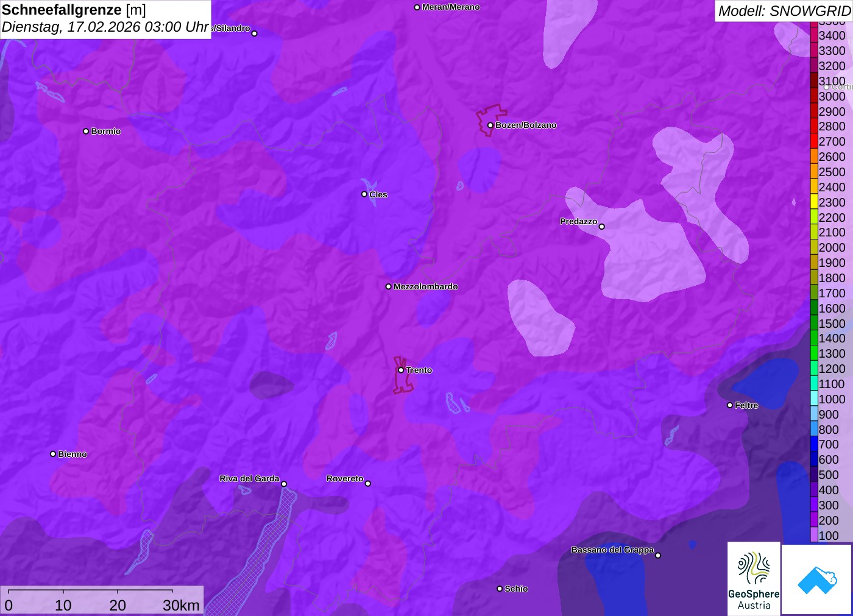Select the 1500 m green legend swatch
Viewport: 853px width, 616px height.
pos(814,324)
